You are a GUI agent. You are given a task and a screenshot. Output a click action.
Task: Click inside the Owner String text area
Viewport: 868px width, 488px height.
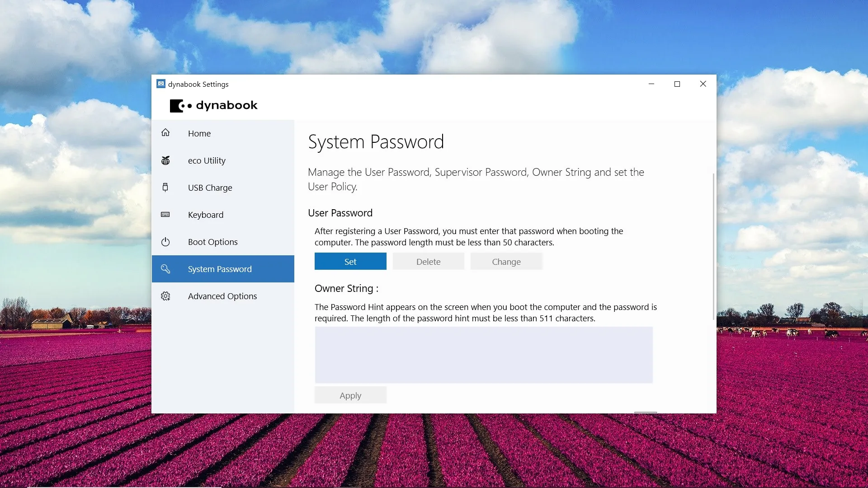(x=484, y=355)
